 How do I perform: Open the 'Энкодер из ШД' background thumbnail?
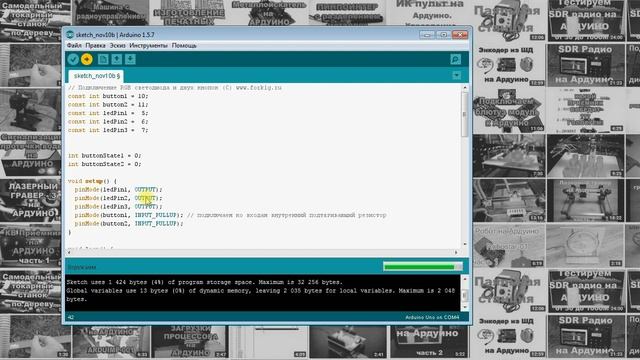tap(509, 64)
